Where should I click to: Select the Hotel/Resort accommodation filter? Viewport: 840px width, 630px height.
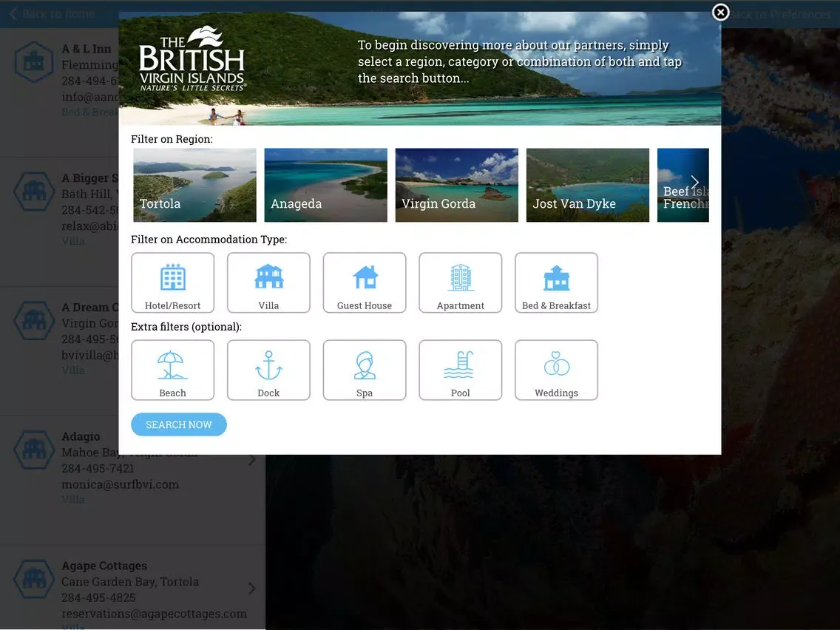[172, 282]
